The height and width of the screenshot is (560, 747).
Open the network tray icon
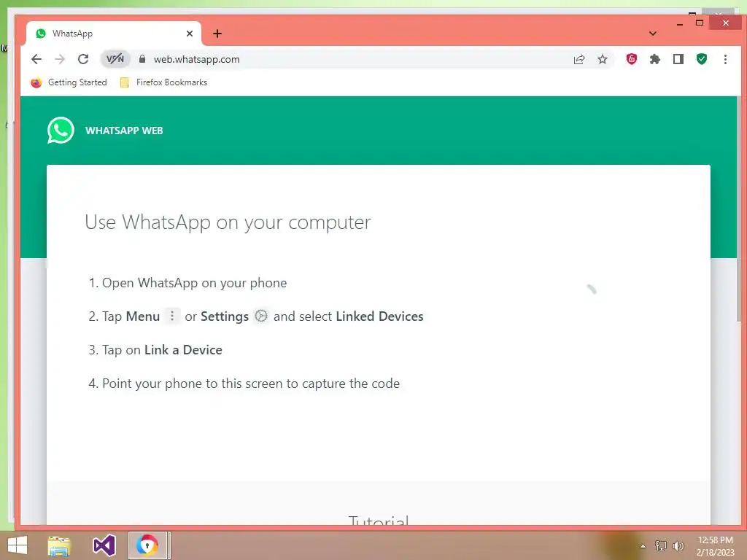(x=660, y=545)
